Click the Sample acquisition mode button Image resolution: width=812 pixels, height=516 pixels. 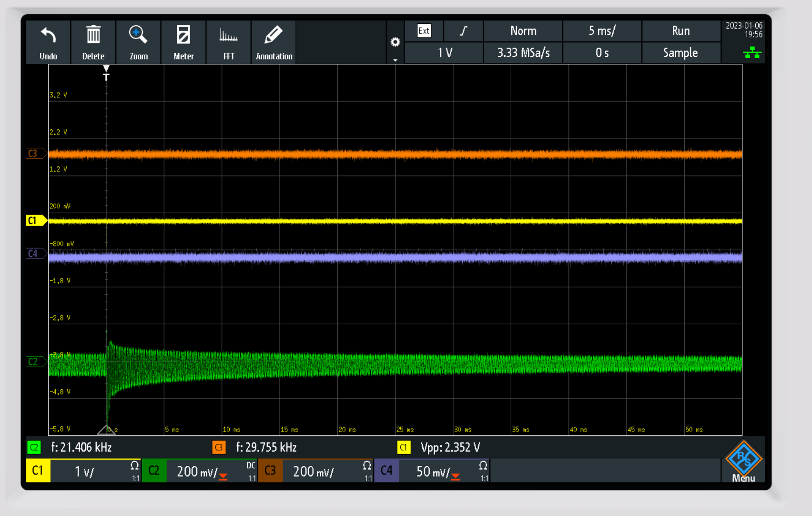[680, 53]
